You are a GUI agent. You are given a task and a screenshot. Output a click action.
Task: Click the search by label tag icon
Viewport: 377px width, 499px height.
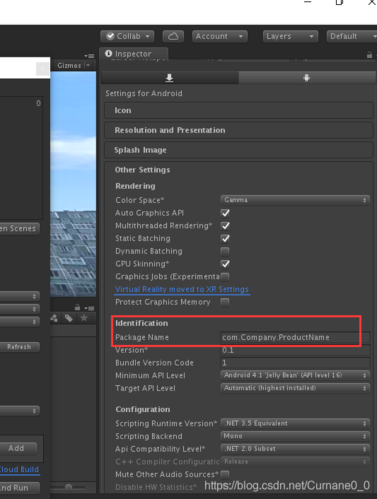click(x=69, y=318)
